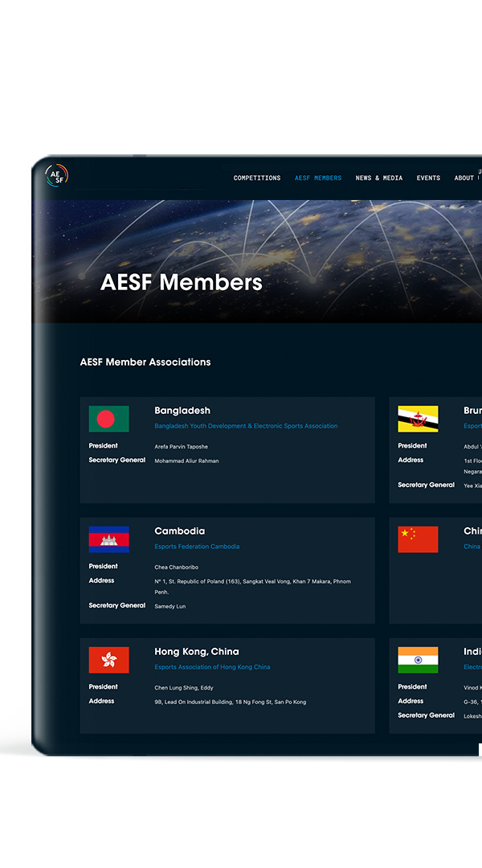Select secretary name Samedy Lun
The width and height of the screenshot is (482, 868).
point(170,607)
